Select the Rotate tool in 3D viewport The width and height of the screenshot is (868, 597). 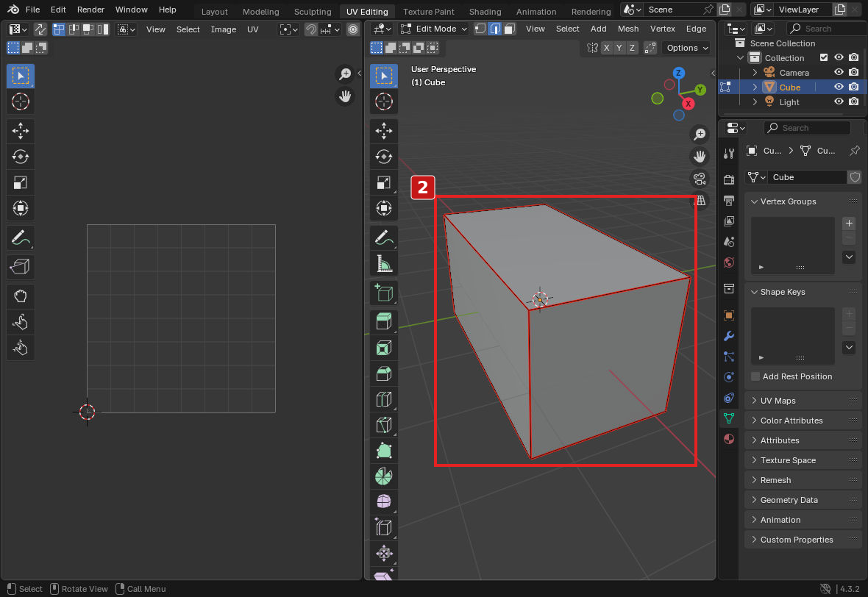pyautogui.click(x=384, y=157)
